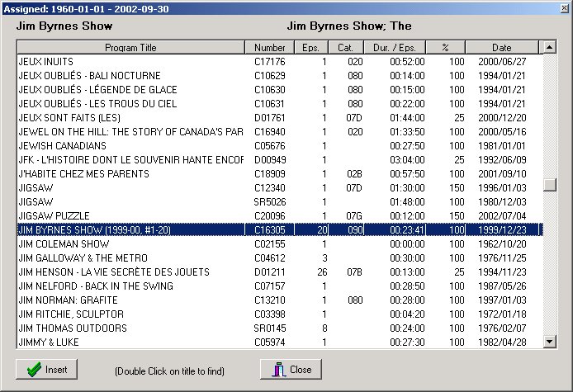Select JEUX OUBLIÉS - LÉGENDE DE GLACE row
The height and width of the screenshot is (392, 573).
pyautogui.click(x=280, y=89)
